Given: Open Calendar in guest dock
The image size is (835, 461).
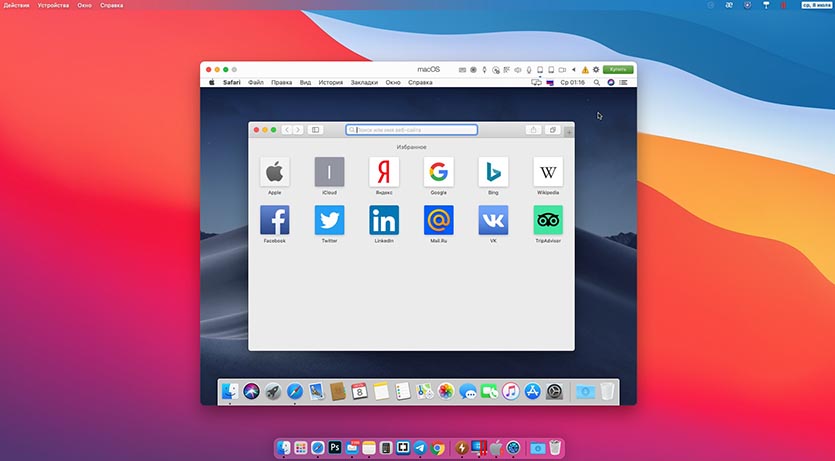Looking at the screenshot, I should point(359,391).
